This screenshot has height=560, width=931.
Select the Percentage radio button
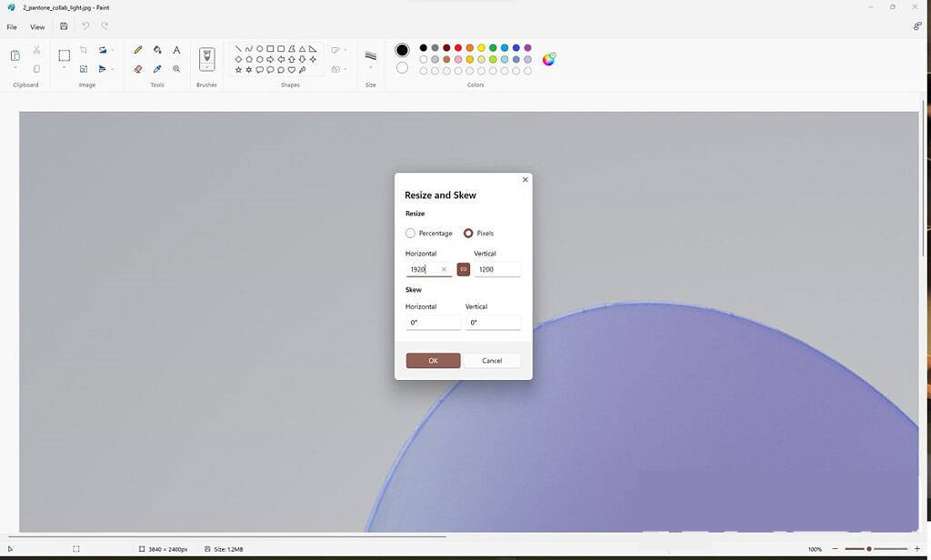(410, 234)
